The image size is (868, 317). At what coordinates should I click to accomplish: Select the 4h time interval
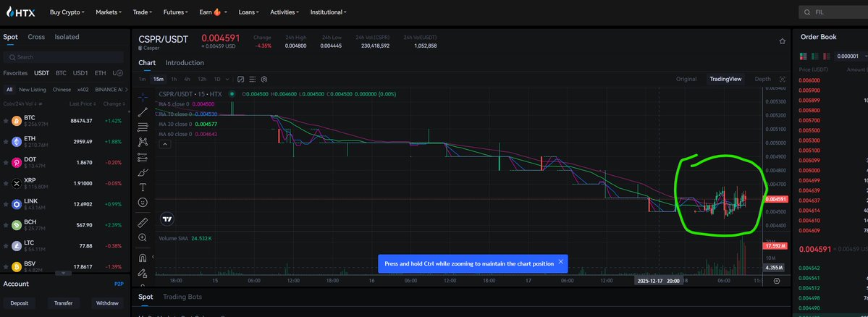click(x=187, y=79)
